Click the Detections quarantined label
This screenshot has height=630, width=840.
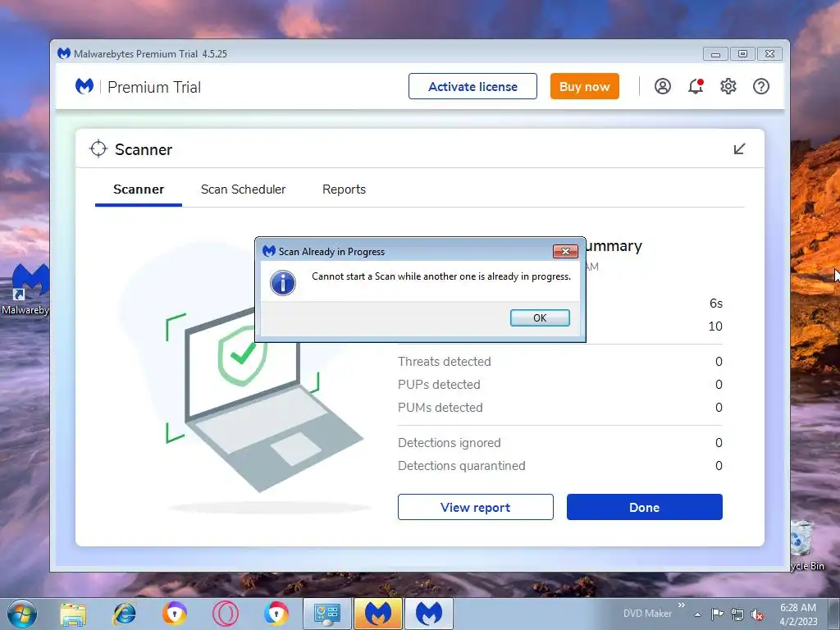(461, 466)
